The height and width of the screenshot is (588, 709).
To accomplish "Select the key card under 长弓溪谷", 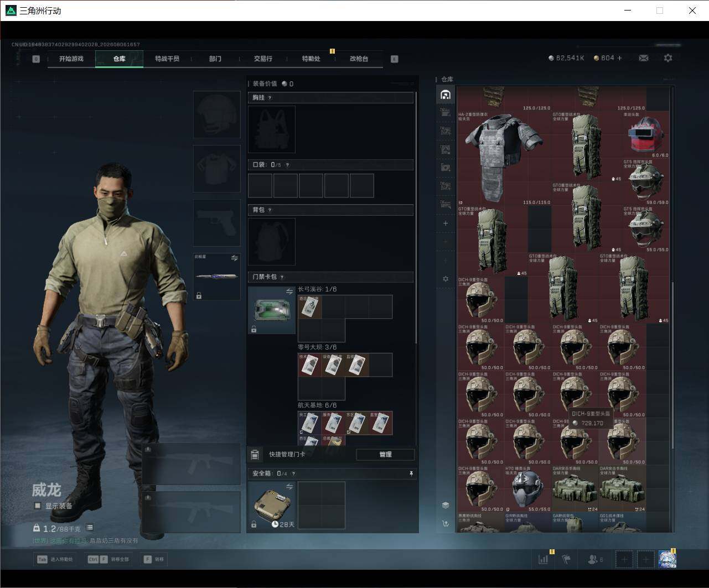I will click(310, 307).
